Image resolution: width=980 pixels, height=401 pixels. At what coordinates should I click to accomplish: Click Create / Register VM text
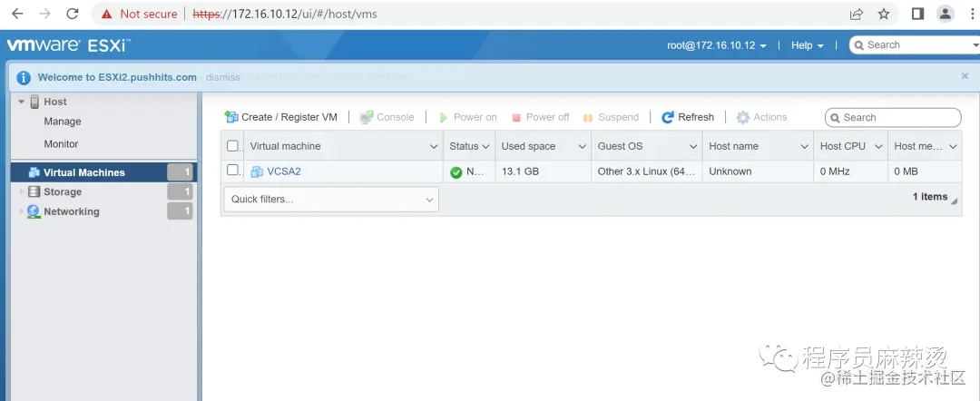click(x=289, y=117)
